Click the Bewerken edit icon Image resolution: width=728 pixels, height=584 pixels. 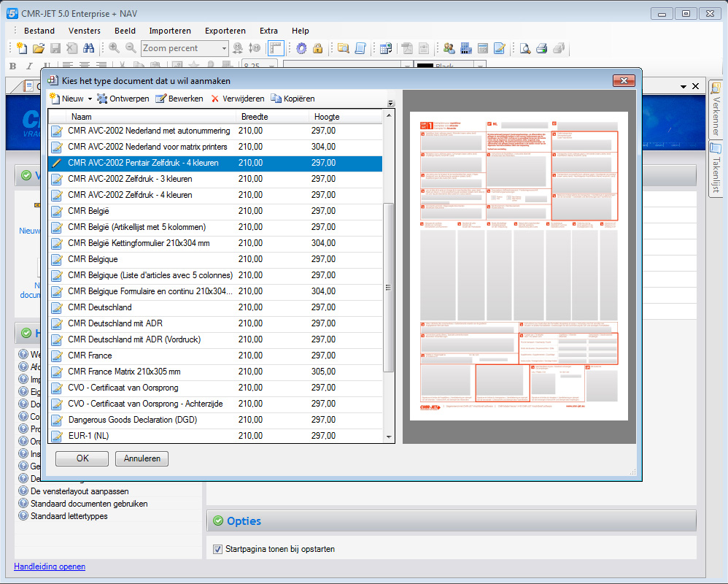coord(161,99)
